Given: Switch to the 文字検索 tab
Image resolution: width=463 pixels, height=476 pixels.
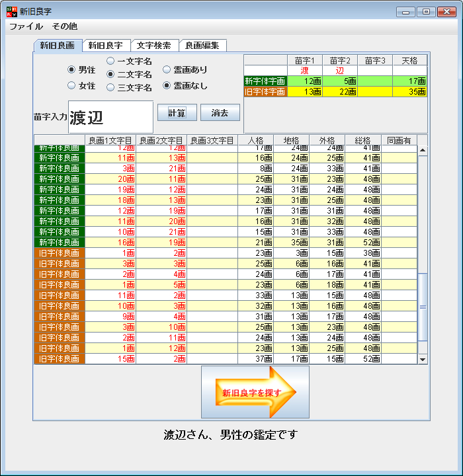Looking at the screenshot, I should point(154,46).
